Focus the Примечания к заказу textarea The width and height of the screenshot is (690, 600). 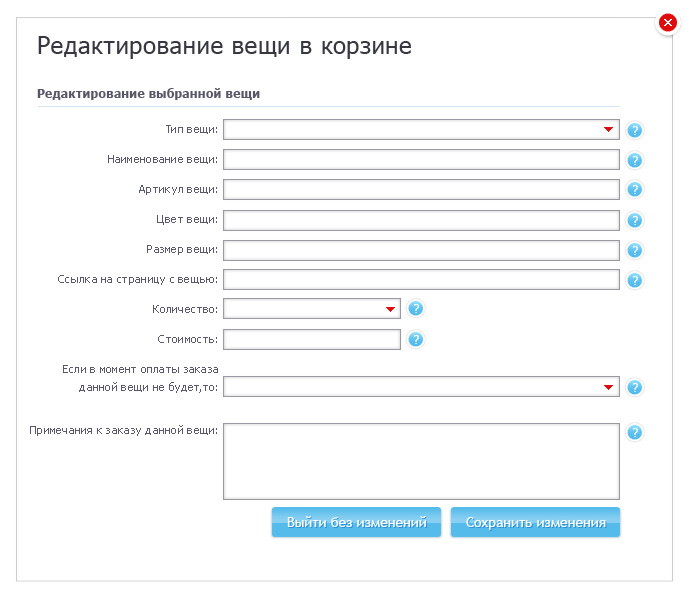tap(421, 460)
